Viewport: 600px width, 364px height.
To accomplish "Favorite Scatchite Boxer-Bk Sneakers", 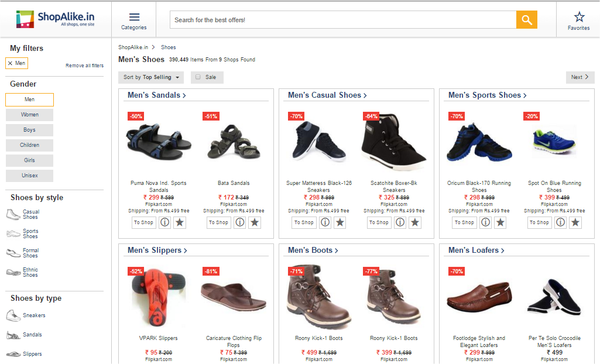I will (x=415, y=222).
